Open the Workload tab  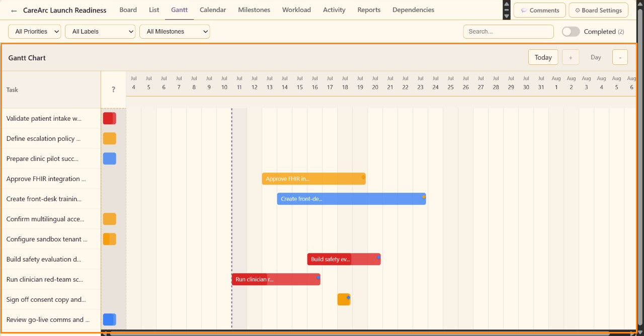[x=296, y=10]
